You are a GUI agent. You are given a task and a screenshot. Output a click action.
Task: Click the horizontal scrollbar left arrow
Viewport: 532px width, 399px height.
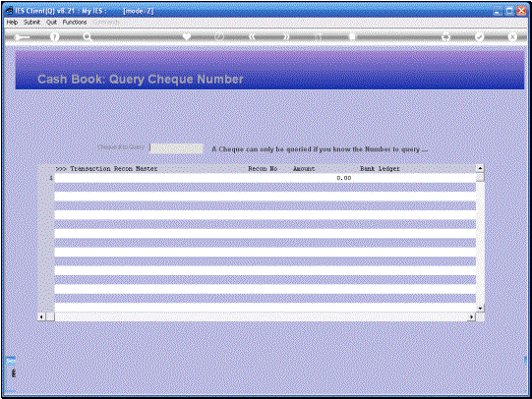pos(41,317)
